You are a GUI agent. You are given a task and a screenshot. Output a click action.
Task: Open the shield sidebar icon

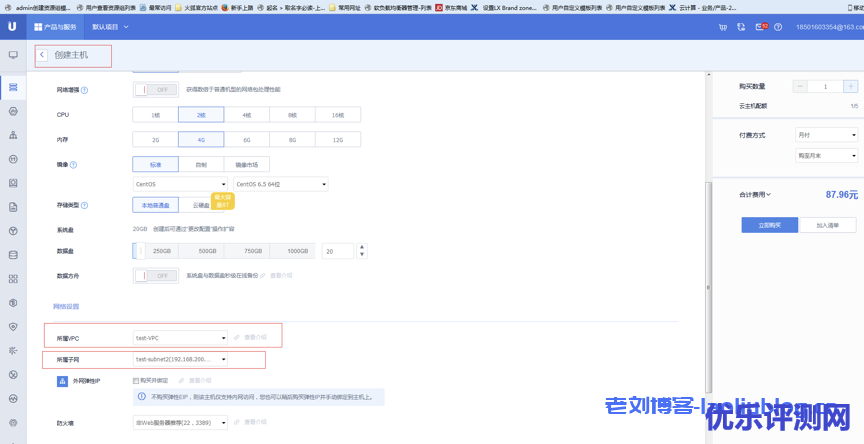pos(13,327)
